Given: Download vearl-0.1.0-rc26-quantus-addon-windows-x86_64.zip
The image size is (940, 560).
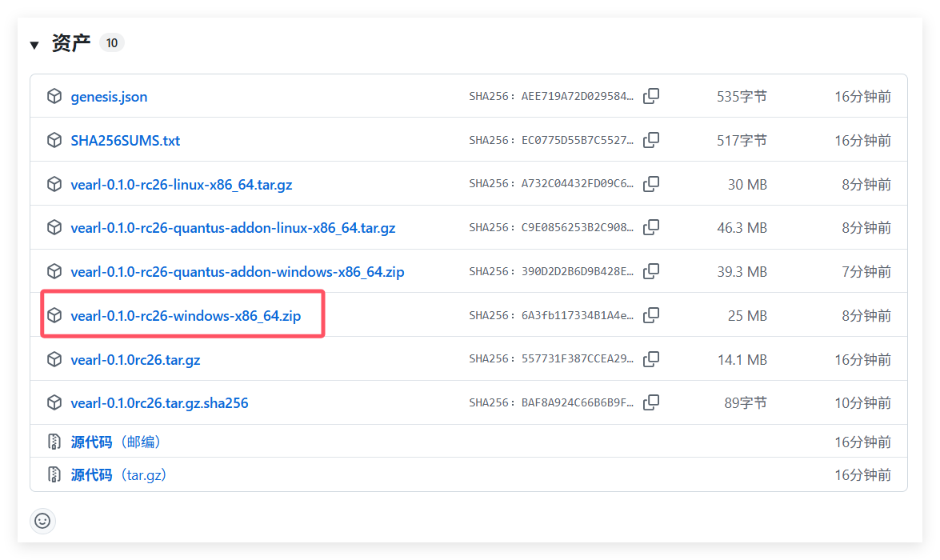Looking at the screenshot, I should pyautogui.click(x=238, y=272).
